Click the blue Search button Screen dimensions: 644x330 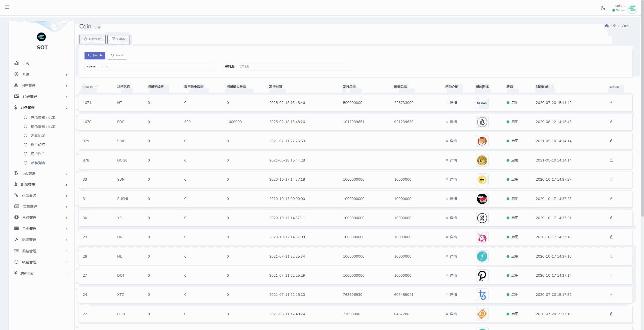pyautogui.click(x=95, y=55)
